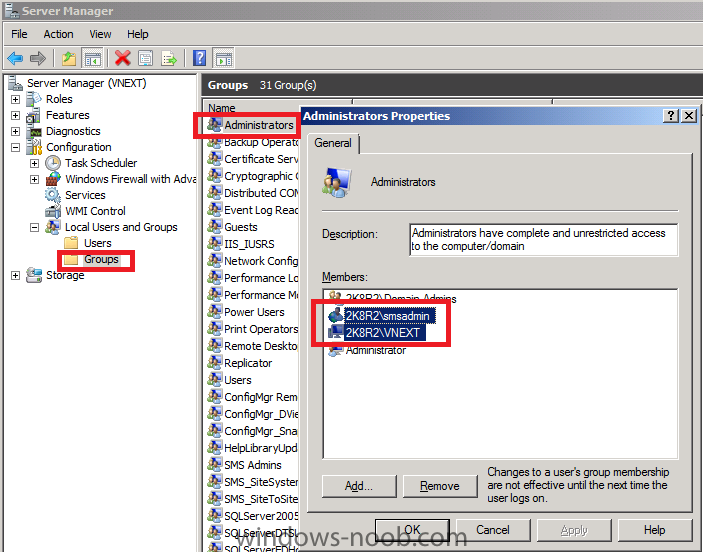Click the Help button in the dialog

coord(655,530)
